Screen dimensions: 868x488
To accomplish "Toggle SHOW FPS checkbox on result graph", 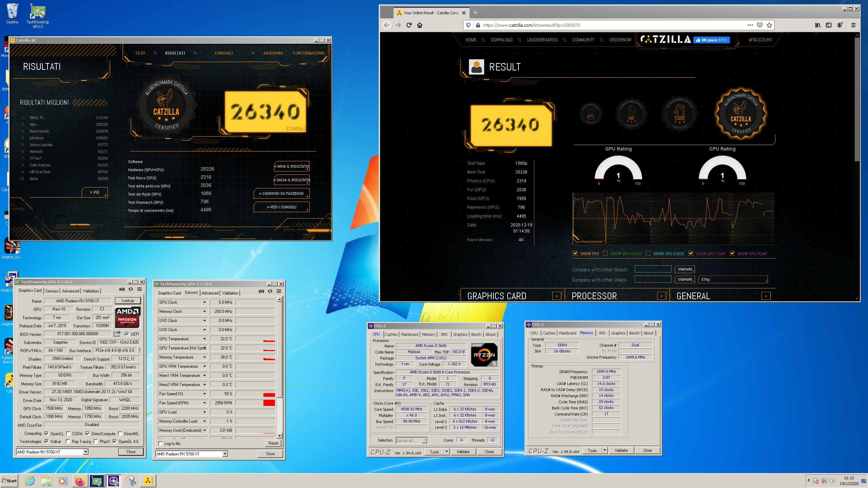I will [575, 253].
